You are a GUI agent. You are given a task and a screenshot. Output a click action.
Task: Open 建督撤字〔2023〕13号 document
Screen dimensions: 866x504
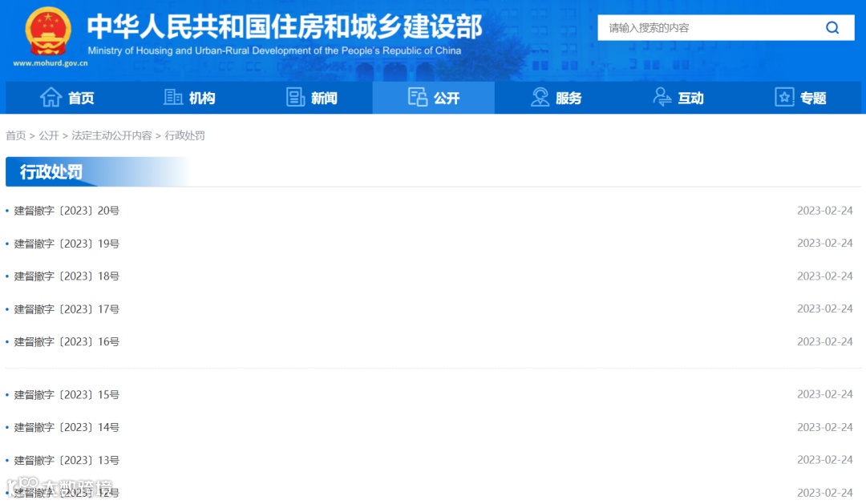pos(67,461)
